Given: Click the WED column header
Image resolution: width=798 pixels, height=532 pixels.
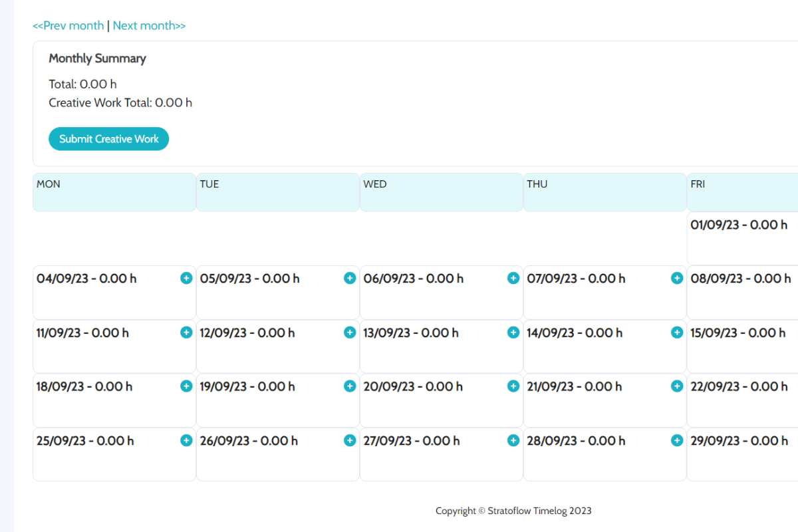Looking at the screenshot, I should 442,192.
